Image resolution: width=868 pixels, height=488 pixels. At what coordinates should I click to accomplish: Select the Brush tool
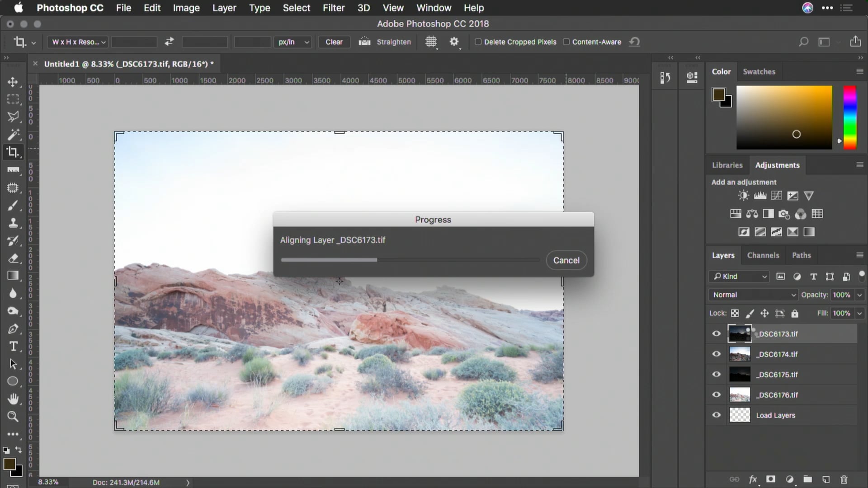(13, 206)
